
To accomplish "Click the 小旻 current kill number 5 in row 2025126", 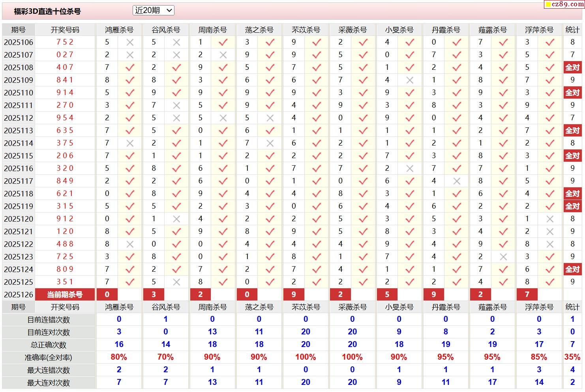I will click(387, 295).
